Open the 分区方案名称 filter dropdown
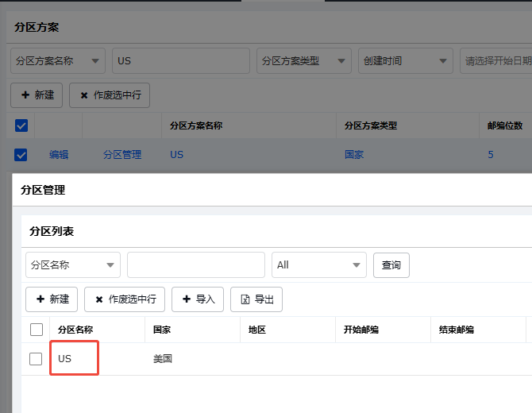The width and height of the screenshot is (532, 413). point(58,61)
